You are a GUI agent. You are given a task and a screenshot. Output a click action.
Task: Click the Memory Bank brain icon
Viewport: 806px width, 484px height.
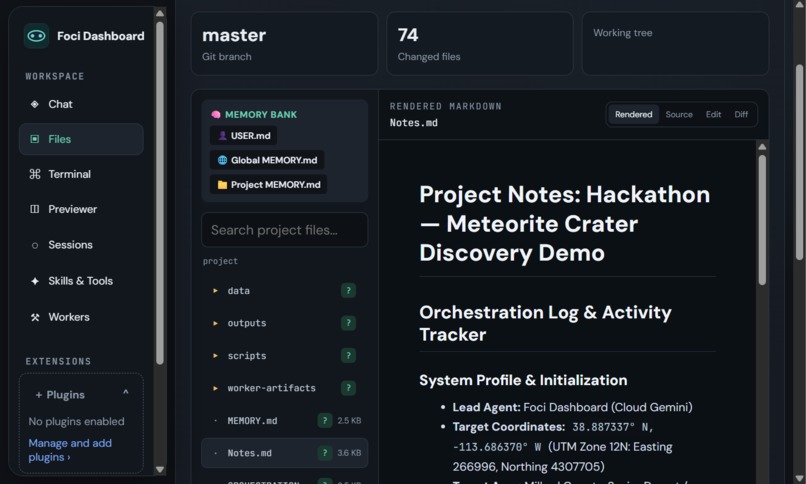coord(216,115)
